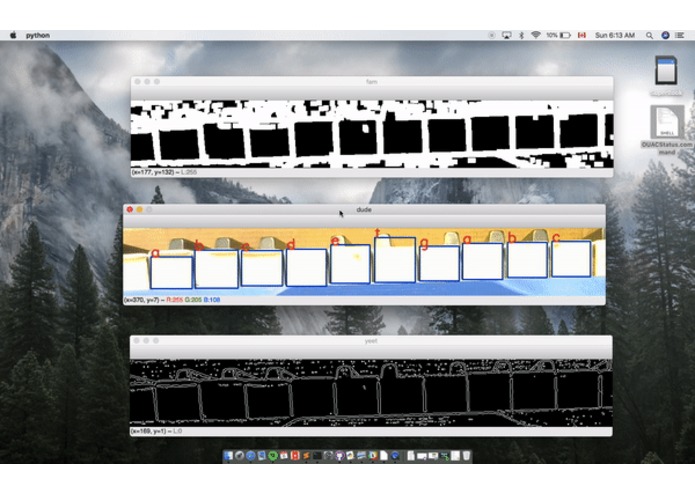Image resolution: width=695 pixels, height=494 pixels.
Task: Open Calendar in the Dock
Action: pyautogui.click(x=284, y=455)
